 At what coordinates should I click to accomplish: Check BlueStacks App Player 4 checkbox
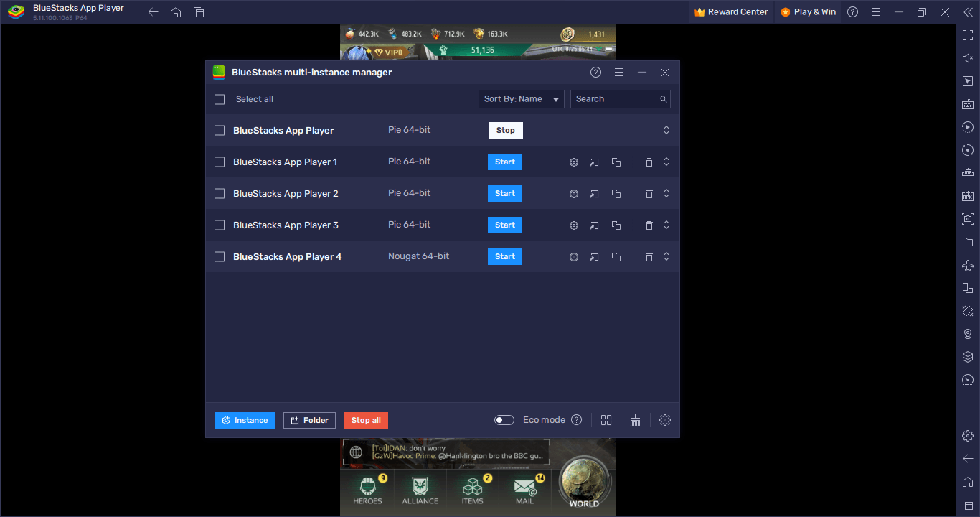[x=220, y=257]
